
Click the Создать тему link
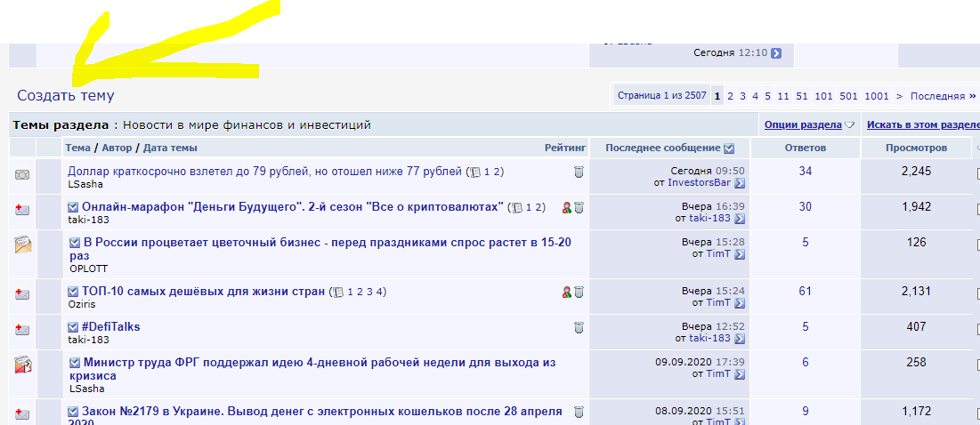[x=66, y=95]
